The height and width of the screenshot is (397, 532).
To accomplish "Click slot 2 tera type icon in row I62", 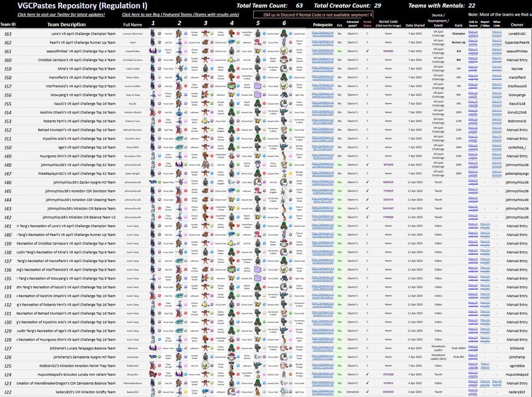I will click(186, 43).
